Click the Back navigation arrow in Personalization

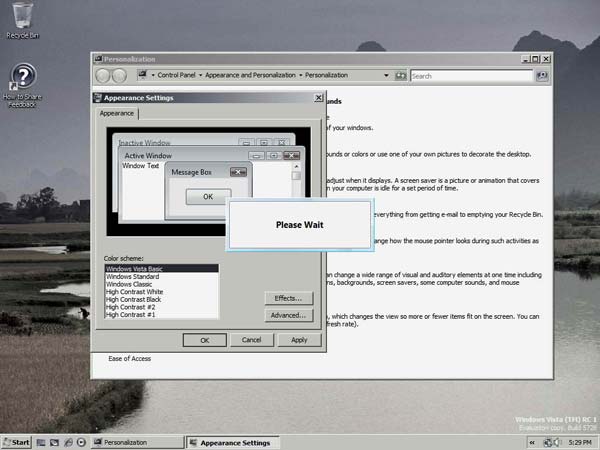[103, 75]
